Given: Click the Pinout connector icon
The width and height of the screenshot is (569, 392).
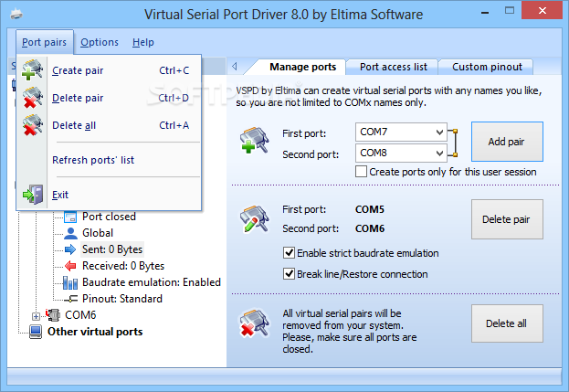Looking at the screenshot, I should tap(70, 299).
